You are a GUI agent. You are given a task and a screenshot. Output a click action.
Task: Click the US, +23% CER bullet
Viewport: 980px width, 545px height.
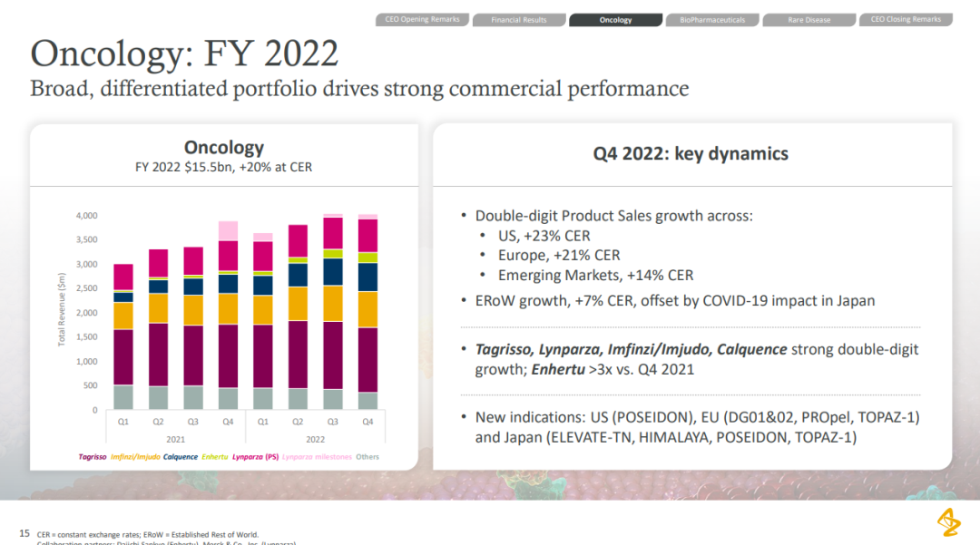point(544,236)
